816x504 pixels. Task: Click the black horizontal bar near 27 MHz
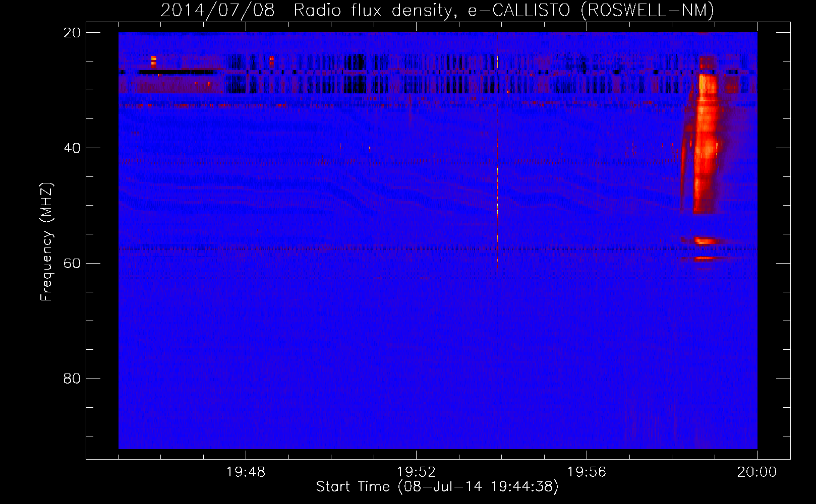coord(177,72)
